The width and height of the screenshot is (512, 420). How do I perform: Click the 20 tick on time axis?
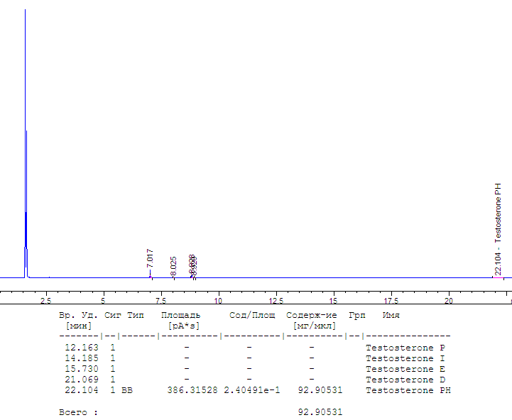click(x=449, y=301)
